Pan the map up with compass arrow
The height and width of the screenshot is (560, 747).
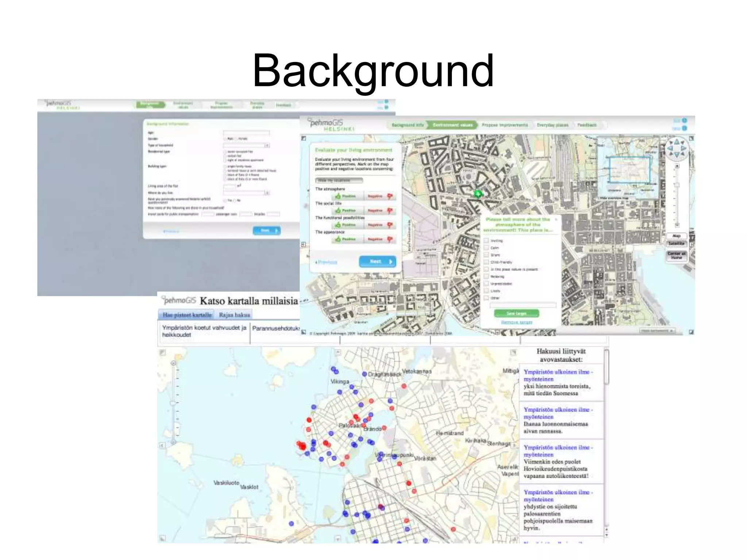(x=677, y=141)
